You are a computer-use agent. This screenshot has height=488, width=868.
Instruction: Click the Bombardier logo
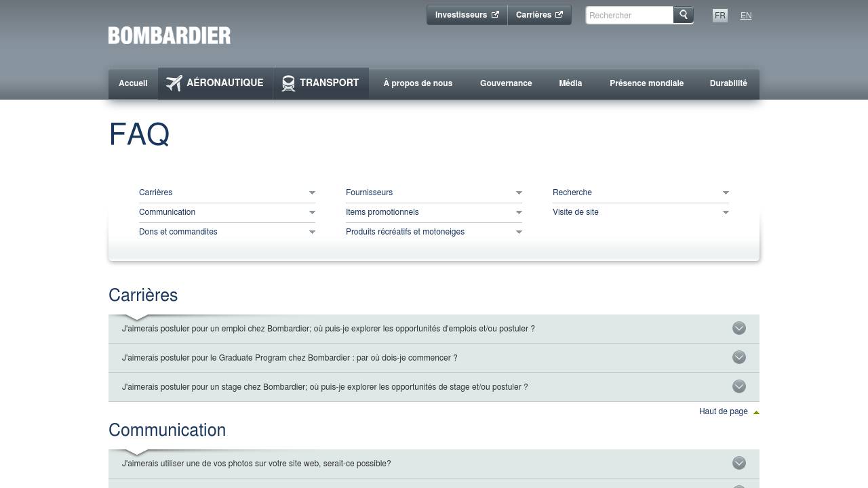point(170,35)
